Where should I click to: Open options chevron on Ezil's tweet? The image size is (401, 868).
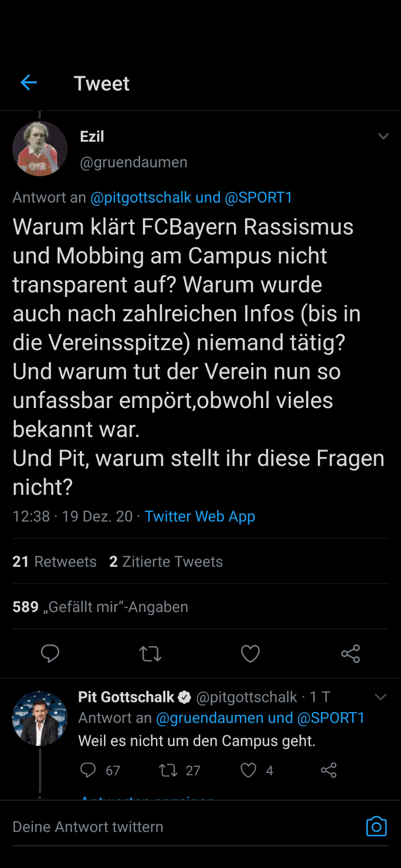pyautogui.click(x=383, y=136)
